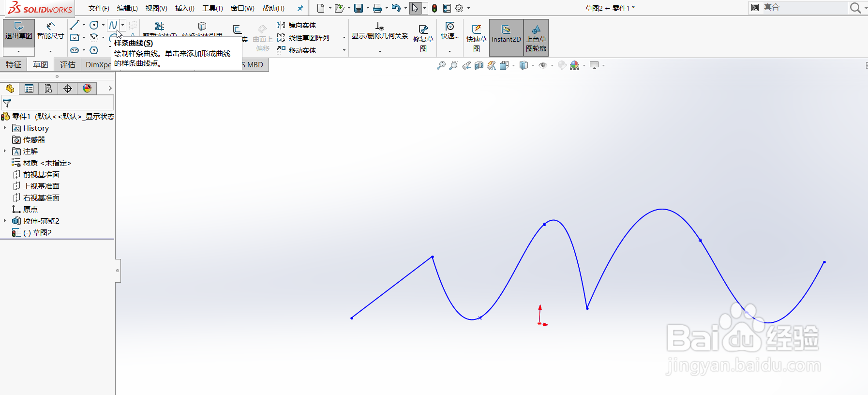Open the dropdown under 快速捕捉
Screen dimensions: 868x395
449,51
